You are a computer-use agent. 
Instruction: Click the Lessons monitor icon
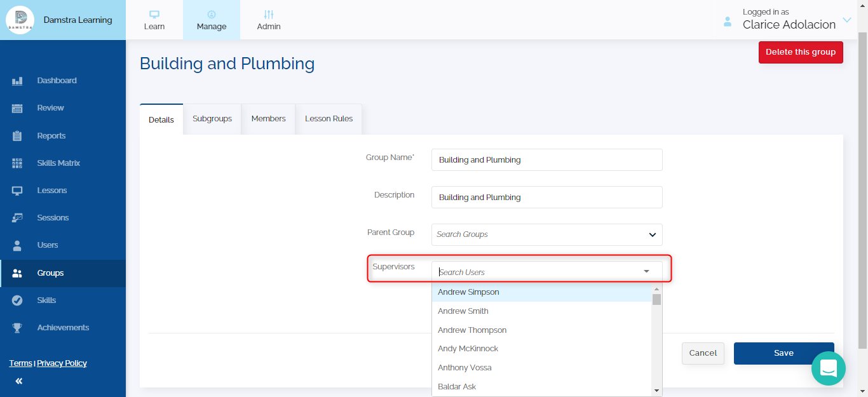17,191
